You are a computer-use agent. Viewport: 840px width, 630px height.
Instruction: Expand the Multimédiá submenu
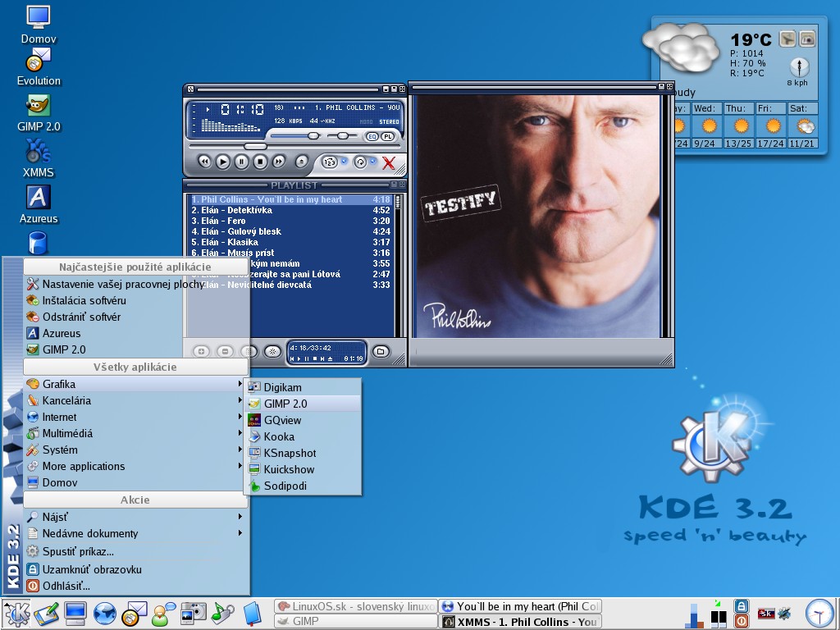(135, 433)
